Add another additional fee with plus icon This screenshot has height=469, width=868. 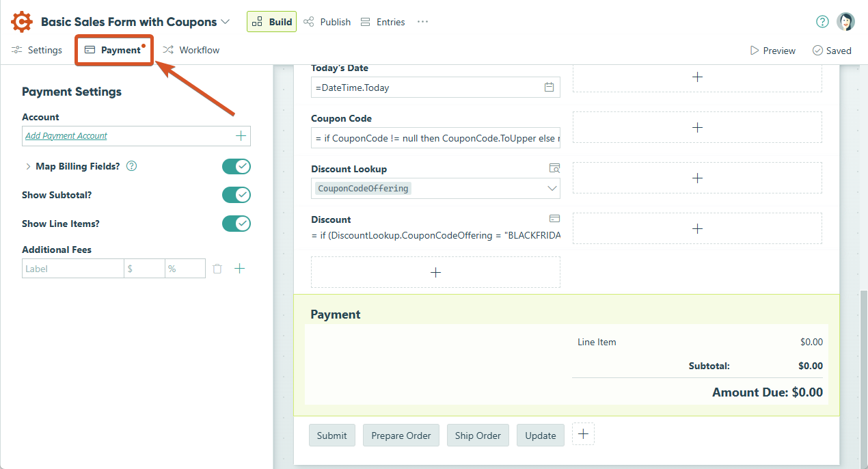click(240, 269)
